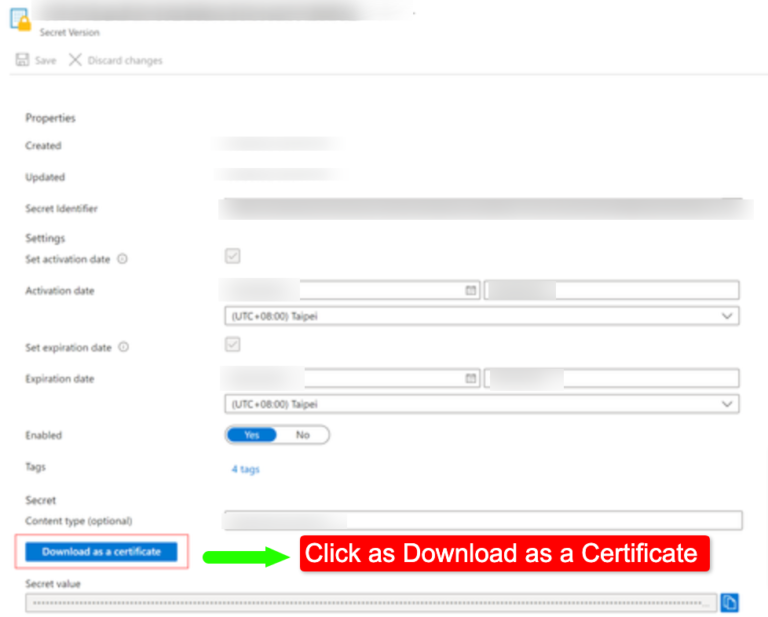Click the Save disk icon

23,60
